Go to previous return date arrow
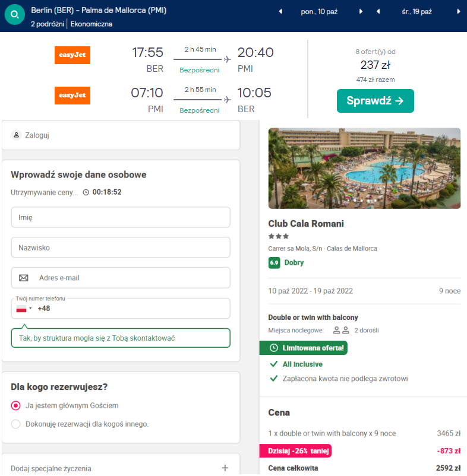This screenshot has width=467, height=476. [x=378, y=12]
